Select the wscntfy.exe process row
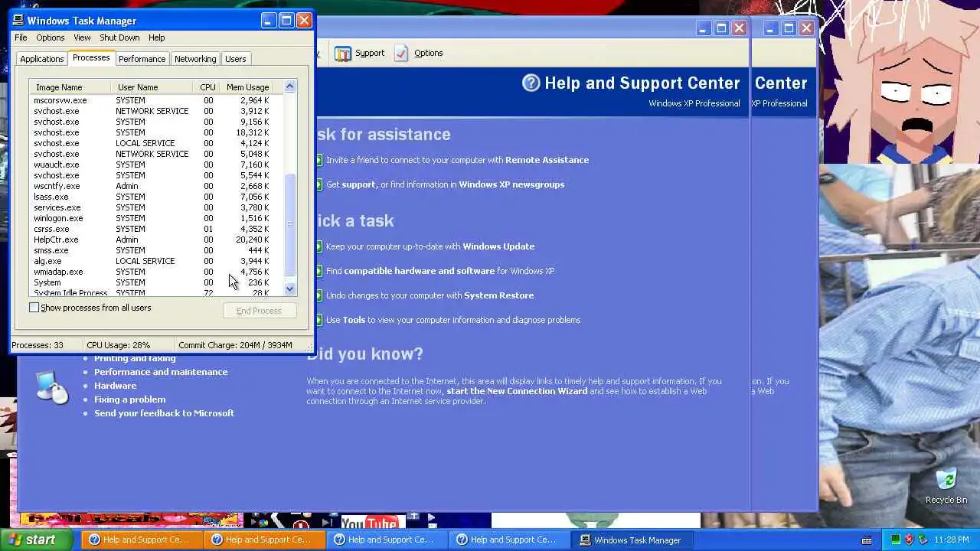 click(x=157, y=186)
